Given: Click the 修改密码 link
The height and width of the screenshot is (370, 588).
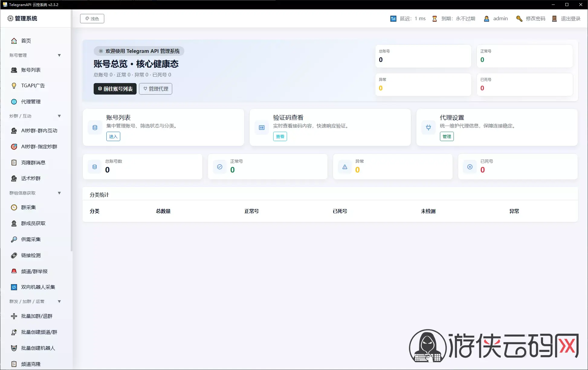Looking at the screenshot, I should point(535,19).
